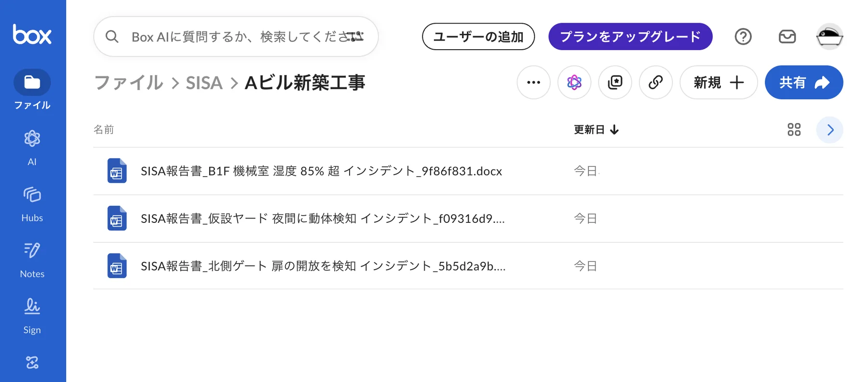This screenshot has width=868, height=382.
Task: Open Box AI from the sidebar
Action: tap(32, 148)
